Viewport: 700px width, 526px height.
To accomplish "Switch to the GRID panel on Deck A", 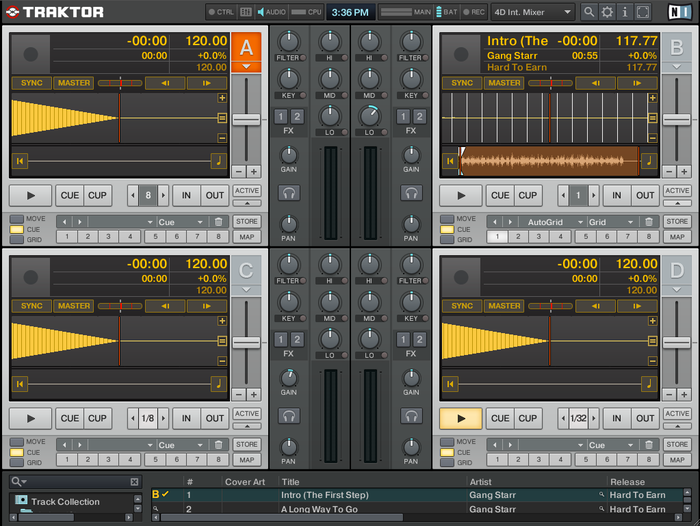I will (17, 240).
